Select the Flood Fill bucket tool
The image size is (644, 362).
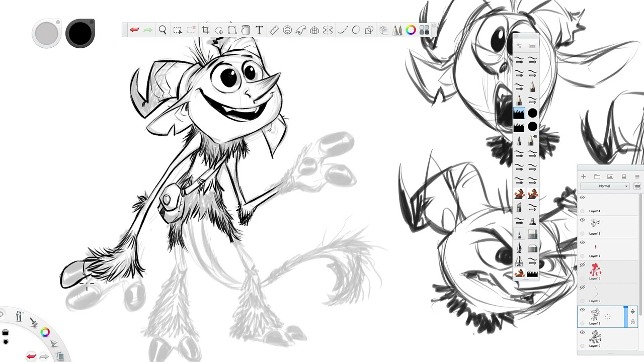[246, 30]
